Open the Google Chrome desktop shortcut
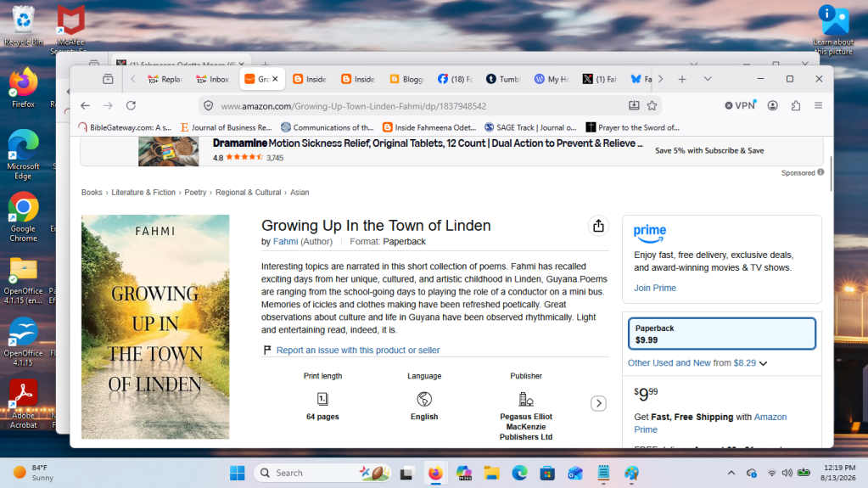Screen dimensions: 868x488 23,216
